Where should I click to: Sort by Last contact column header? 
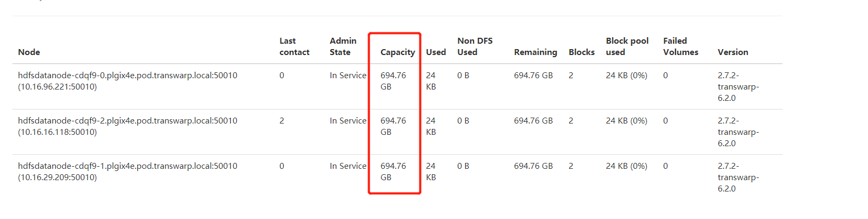294,47
